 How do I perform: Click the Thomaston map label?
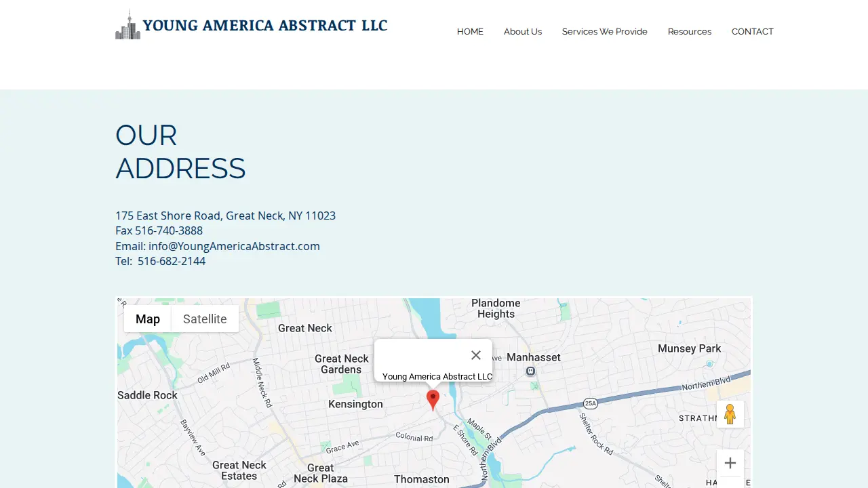(x=422, y=479)
